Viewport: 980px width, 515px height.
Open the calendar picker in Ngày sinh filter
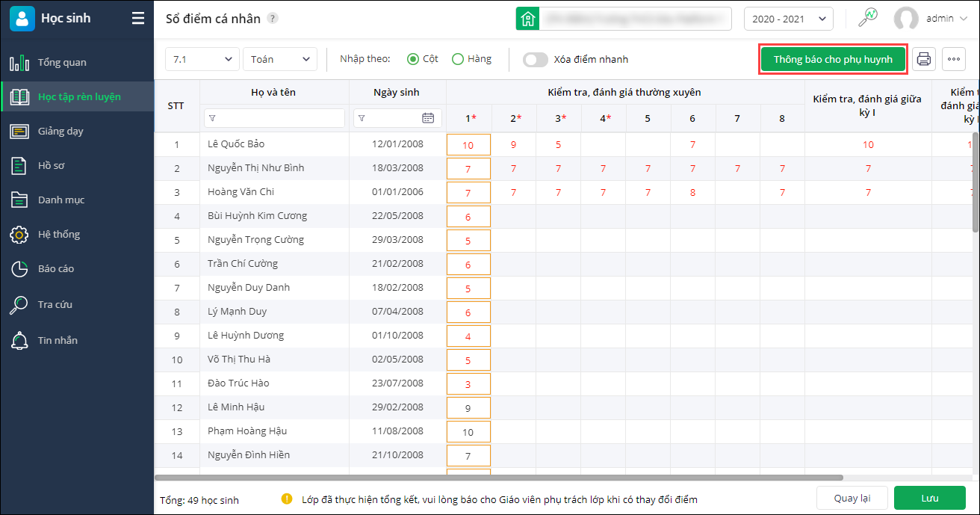[x=428, y=117]
